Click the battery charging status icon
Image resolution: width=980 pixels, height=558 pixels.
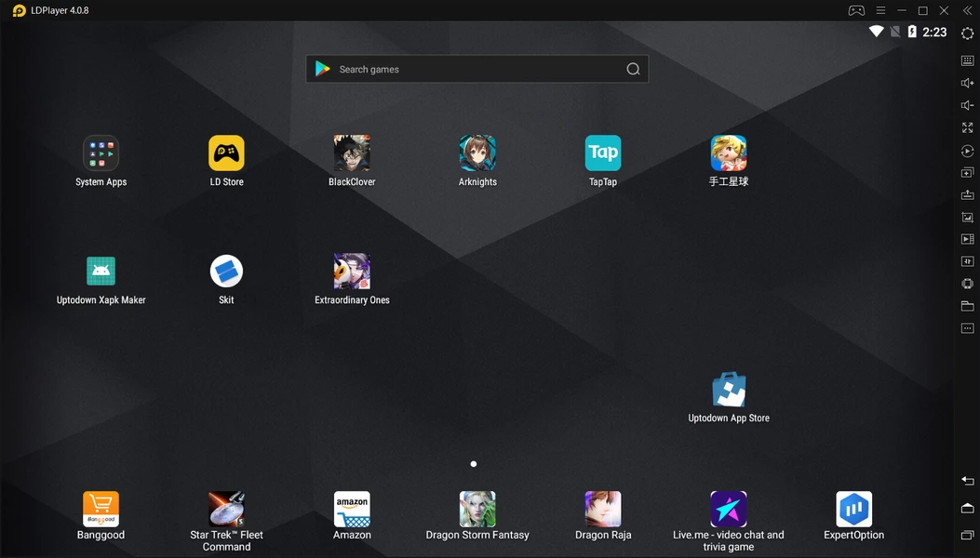coord(912,32)
